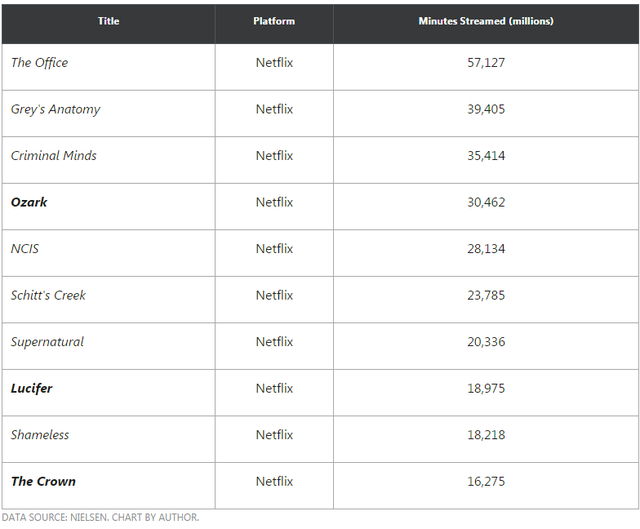Select the Platform column header
640x529 pixels.
click(274, 21)
